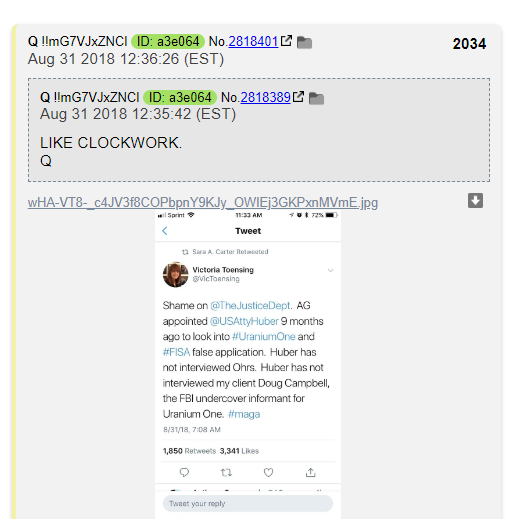Open the wHA-VT8 jpg filename link
The image size is (515, 519).
[x=203, y=202]
